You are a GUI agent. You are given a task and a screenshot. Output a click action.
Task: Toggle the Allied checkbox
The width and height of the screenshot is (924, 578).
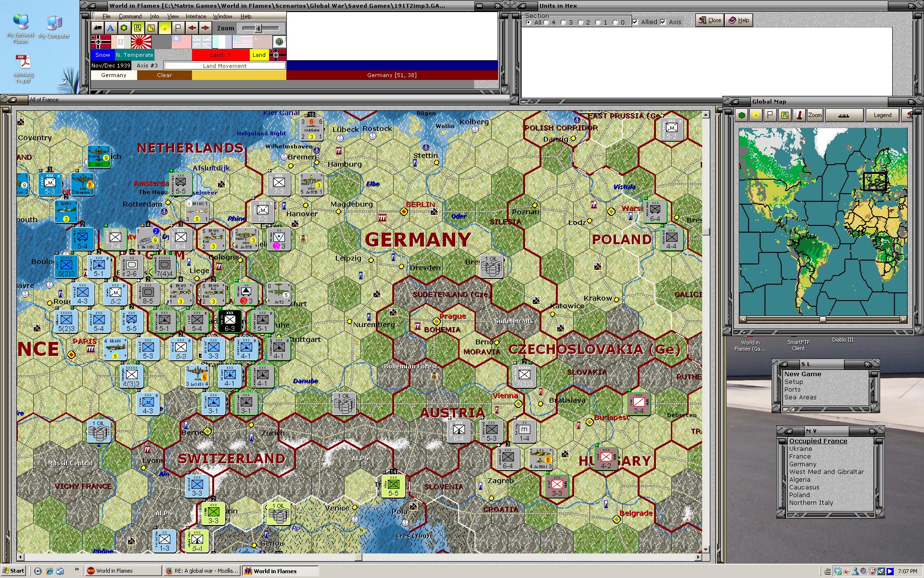pos(635,22)
